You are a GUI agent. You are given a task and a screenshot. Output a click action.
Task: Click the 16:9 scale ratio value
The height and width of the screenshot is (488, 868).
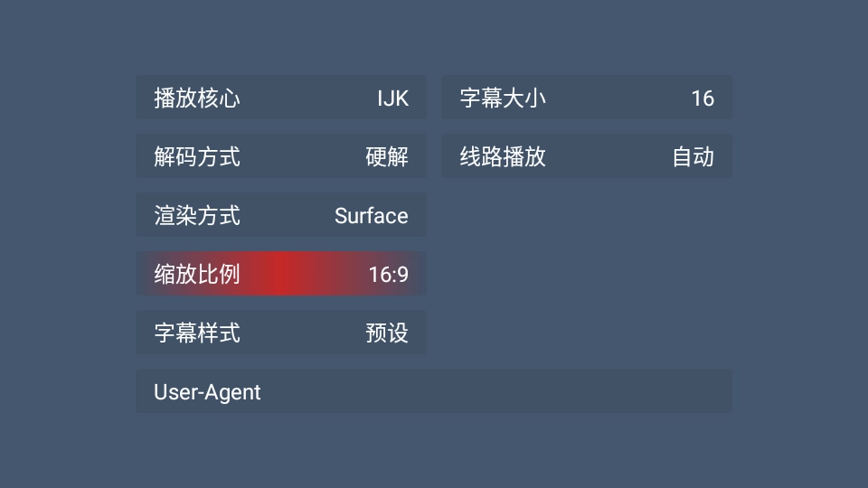point(388,275)
